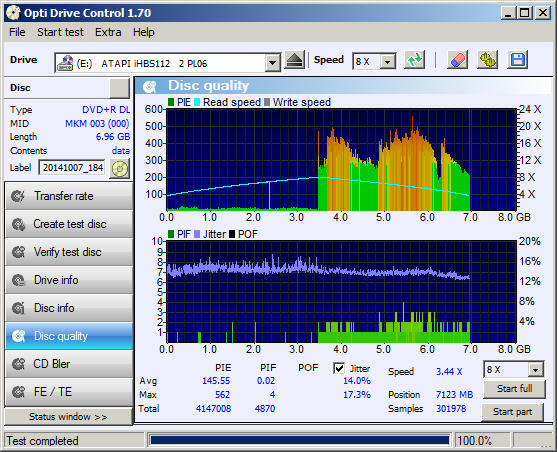Open the toolbar Speed dropdown
Screen dimensions: 557x452
[388, 62]
